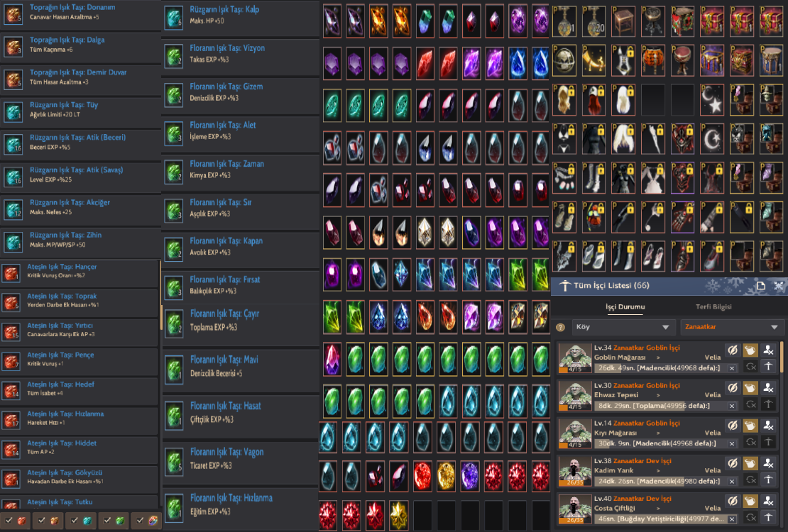
Task: Click the worker list scrollbar handle
Action: tap(782, 357)
